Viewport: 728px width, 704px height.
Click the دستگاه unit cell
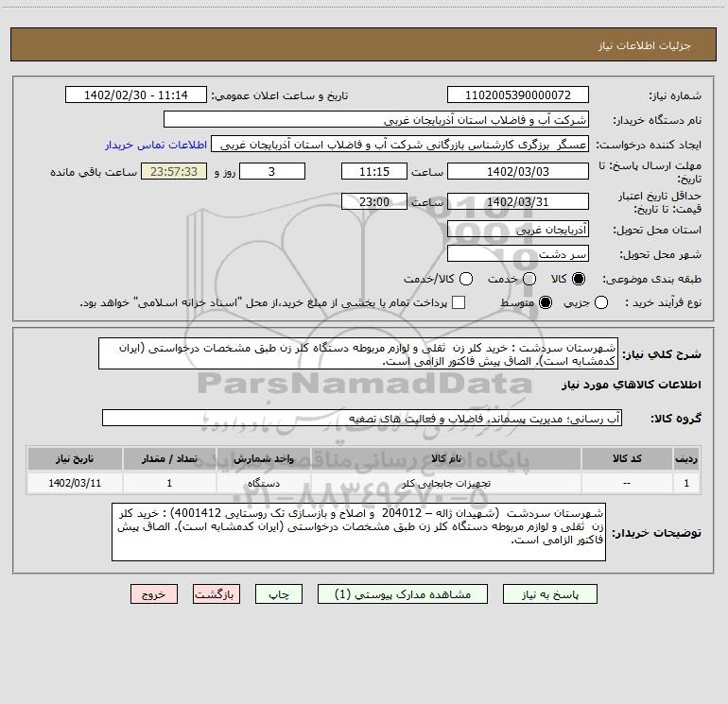(x=264, y=484)
